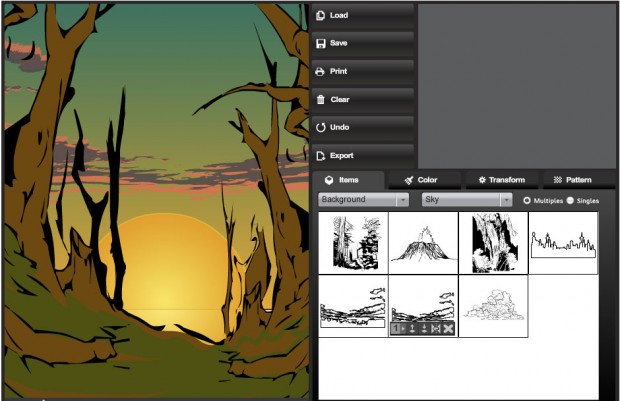Open the Color tab
The width and height of the screenshot is (620, 401).
pos(425,180)
